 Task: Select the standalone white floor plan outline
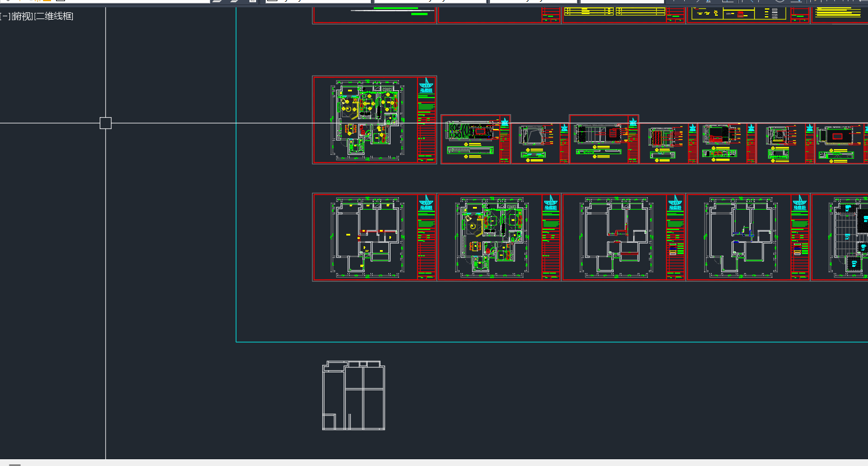pos(354,396)
